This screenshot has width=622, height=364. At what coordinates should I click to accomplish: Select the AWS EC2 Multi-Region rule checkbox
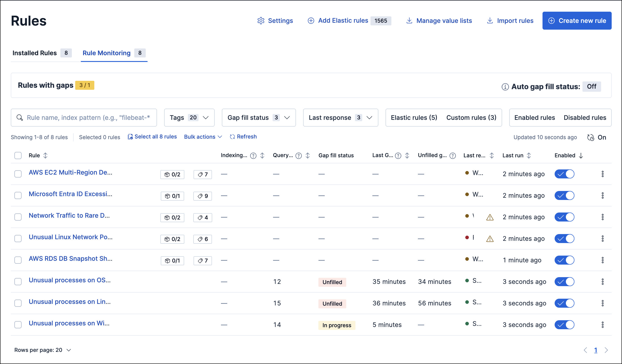tap(18, 174)
